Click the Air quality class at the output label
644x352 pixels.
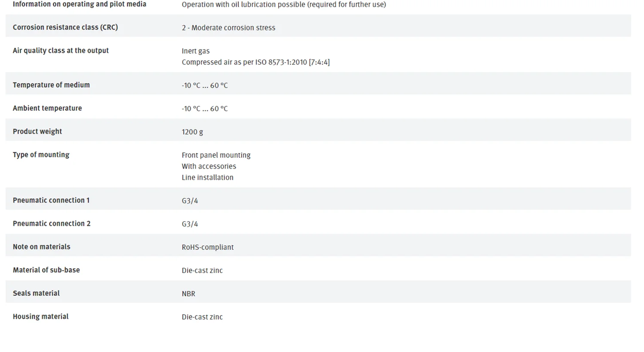61,50
